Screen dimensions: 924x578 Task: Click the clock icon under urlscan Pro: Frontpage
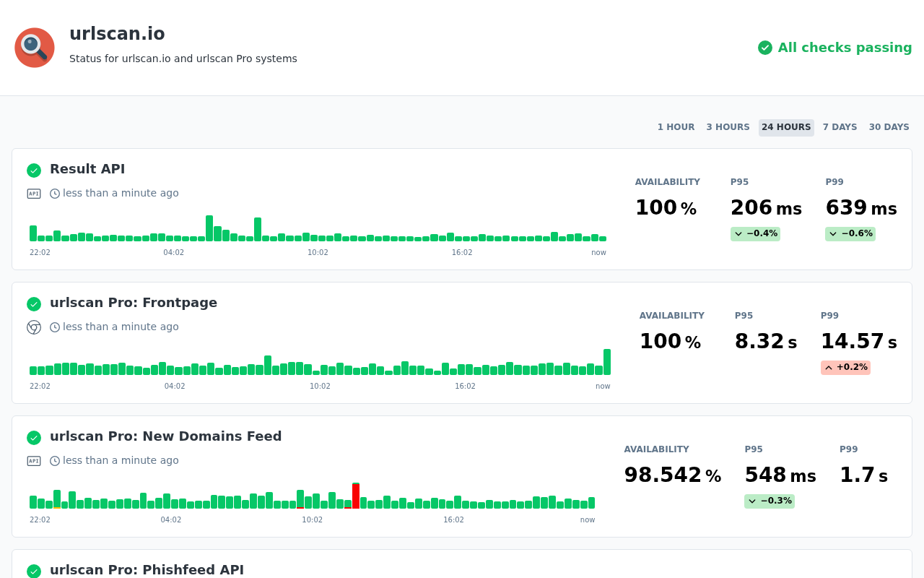pyautogui.click(x=55, y=327)
